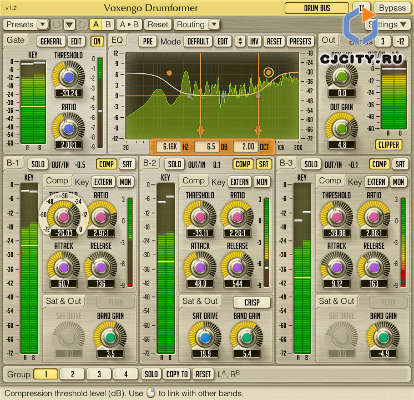Screen dimensions: 414x400
Task: Open the EQ Mode DEFAULT selector
Action: tap(198, 41)
